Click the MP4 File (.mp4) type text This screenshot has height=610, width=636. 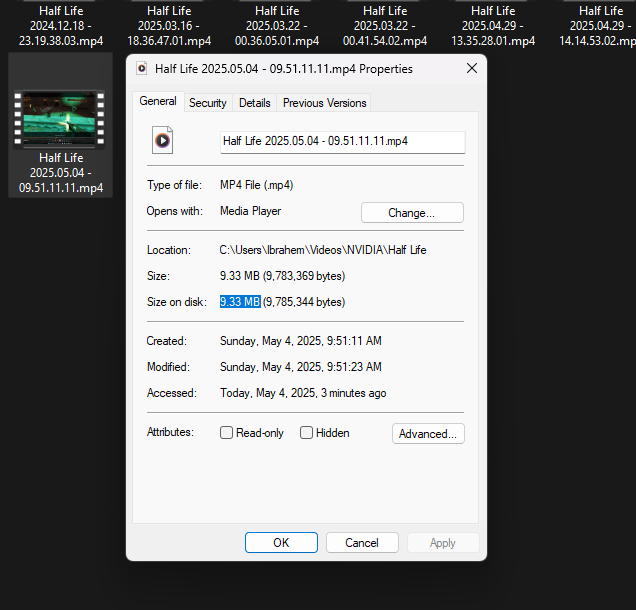(x=257, y=185)
